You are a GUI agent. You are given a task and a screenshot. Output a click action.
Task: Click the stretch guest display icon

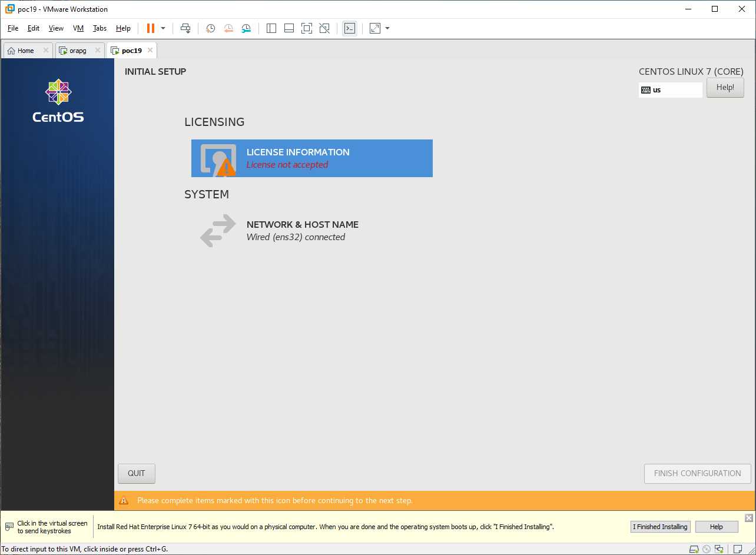click(x=375, y=28)
